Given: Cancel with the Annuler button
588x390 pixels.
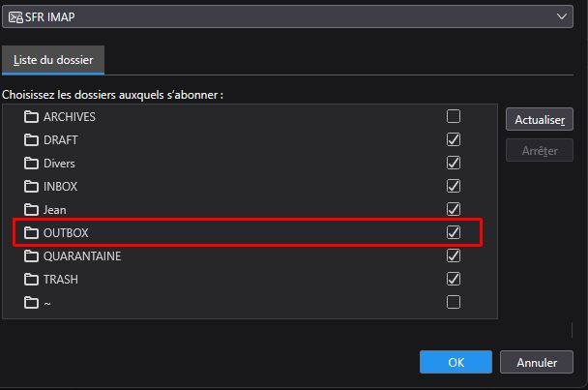Looking at the screenshot, I should 537,363.
